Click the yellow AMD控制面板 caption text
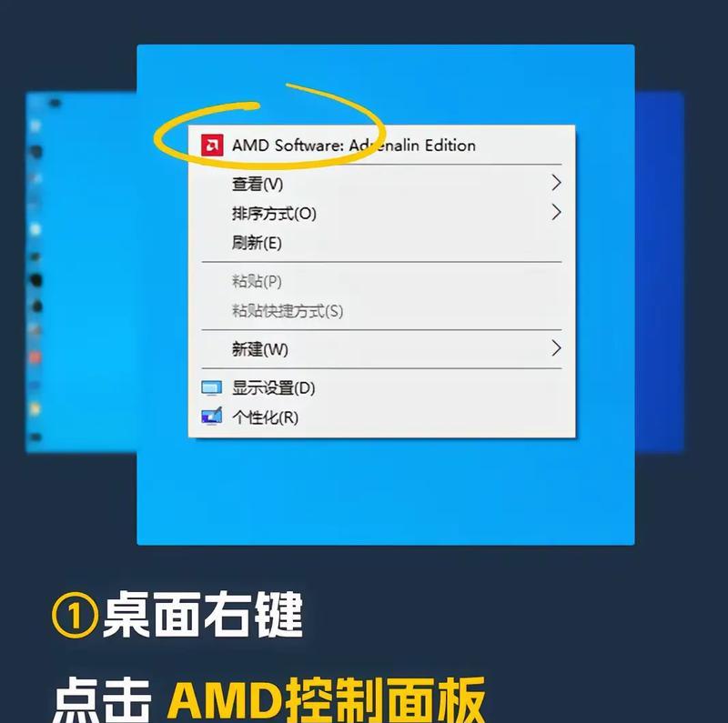The height and width of the screenshot is (723, 728). pyautogui.click(x=327, y=699)
